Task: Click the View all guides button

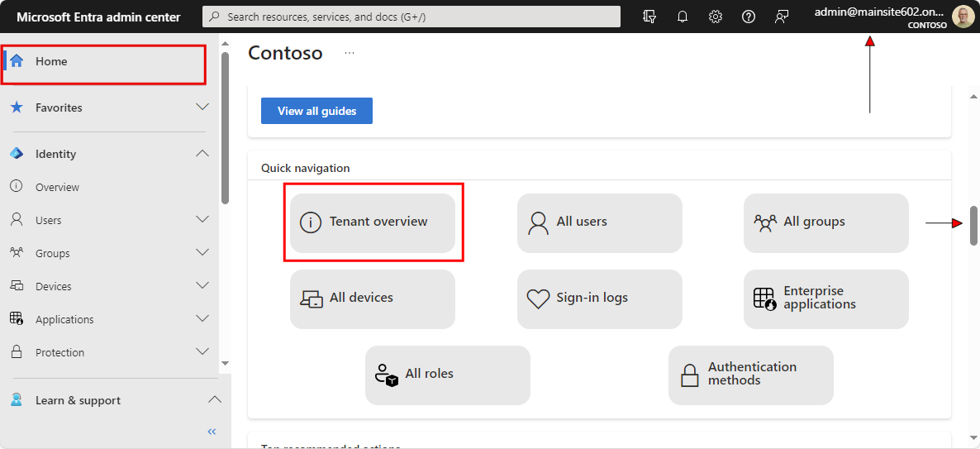Action: pyautogui.click(x=316, y=111)
